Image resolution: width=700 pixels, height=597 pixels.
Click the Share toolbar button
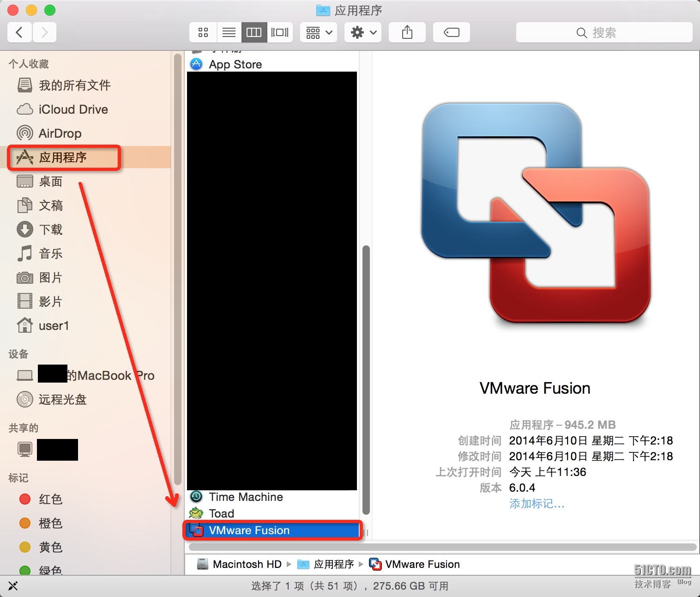click(407, 32)
